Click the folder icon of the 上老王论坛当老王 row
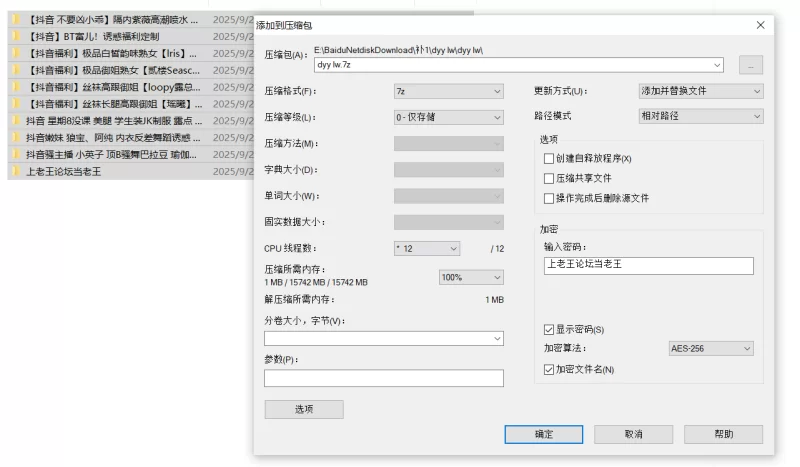Image resolution: width=800 pixels, height=467 pixels. point(16,171)
